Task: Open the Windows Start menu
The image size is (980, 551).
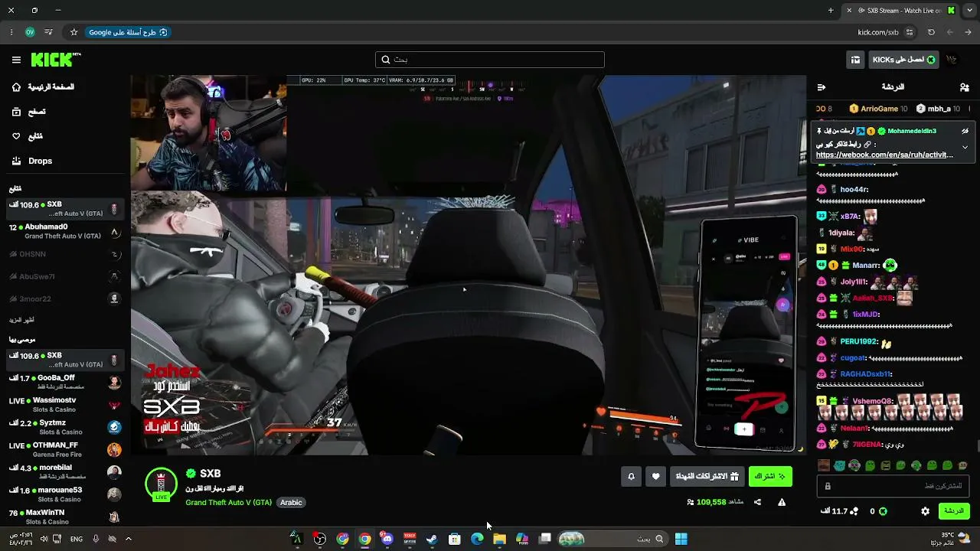Action: click(681, 539)
